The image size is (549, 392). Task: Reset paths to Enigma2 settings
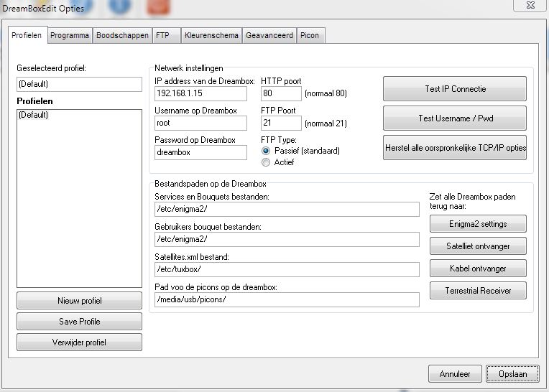point(478,224)
